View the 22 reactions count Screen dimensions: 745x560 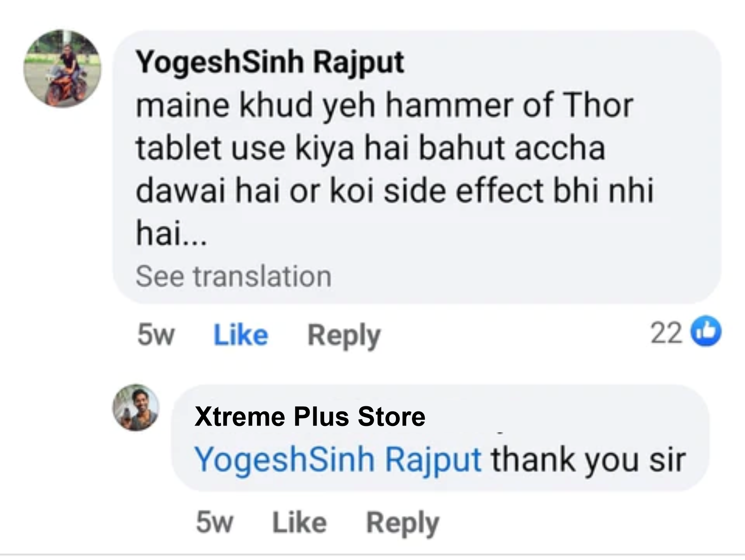click(x=667, y=332)
